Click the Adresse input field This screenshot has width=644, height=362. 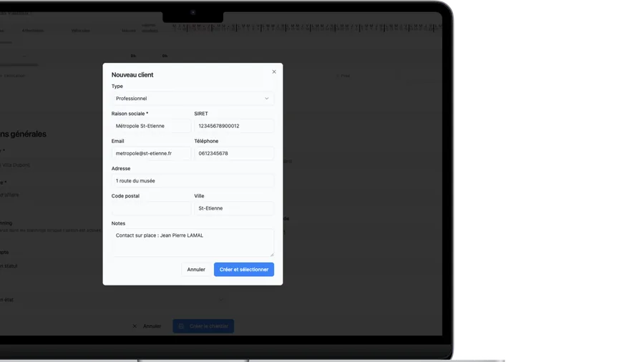coord(192,180)
